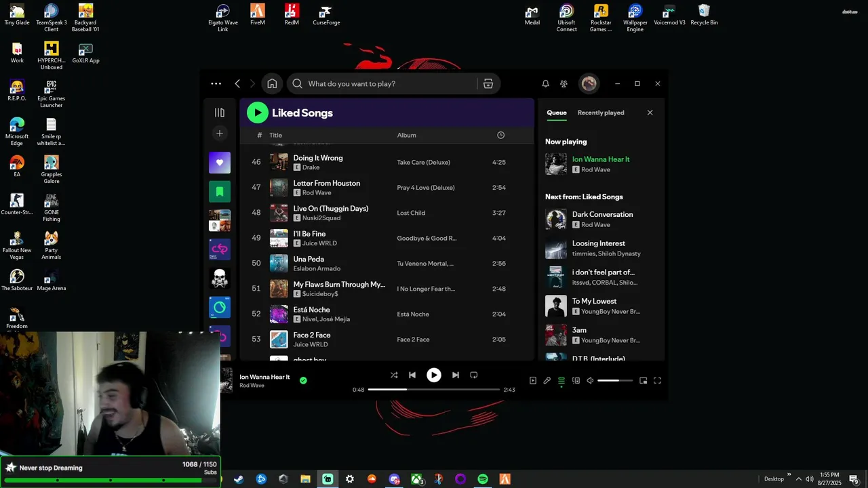Switch to the Queue tab
Image resolution: width=868 pixels, height=488 pixels.
coord(557,113)
